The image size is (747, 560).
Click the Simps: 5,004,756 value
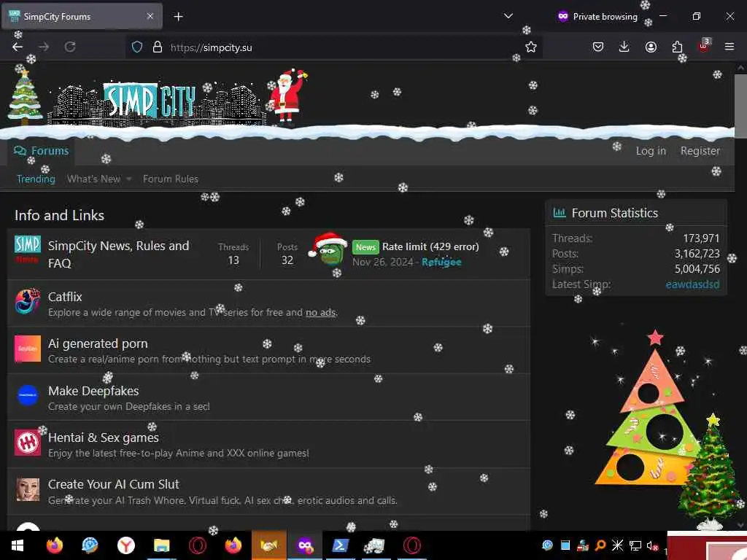(x=697, y=269)
